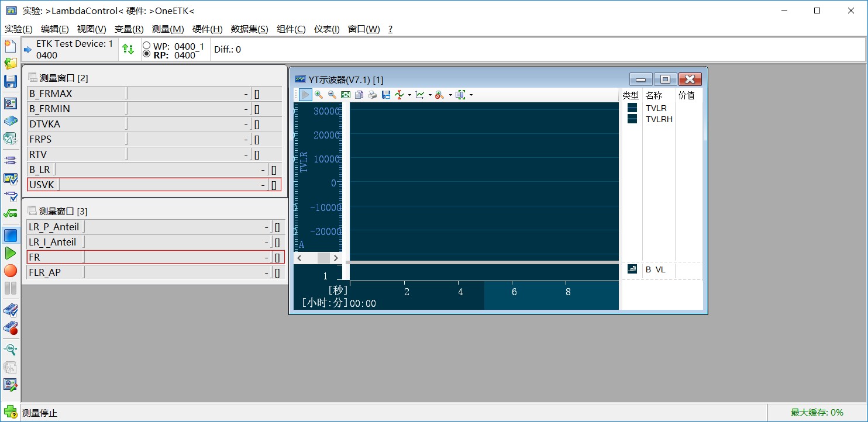Click the hardware exchange arrows icon

click(129, 49)
